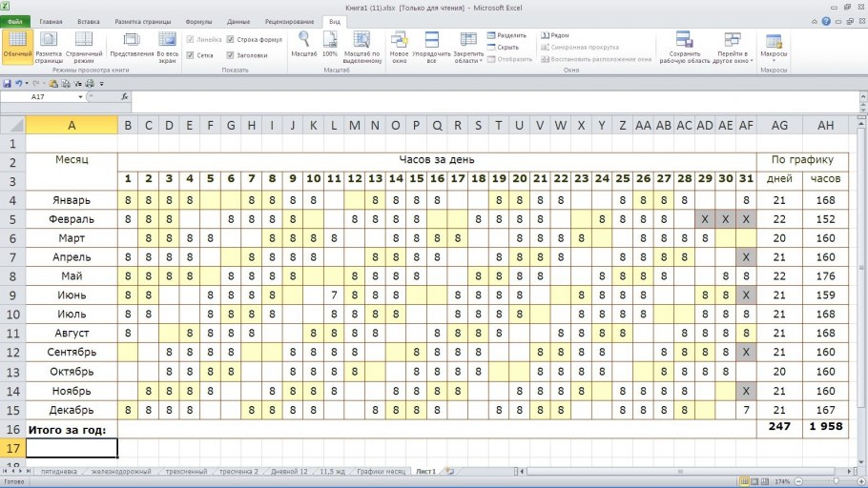Select Часов за день header cell
Screen dimensions: 868x488
(x=437, y=160)
